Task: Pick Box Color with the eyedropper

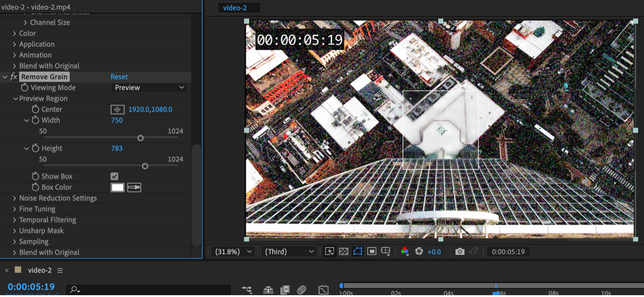Action: point(134,187)
